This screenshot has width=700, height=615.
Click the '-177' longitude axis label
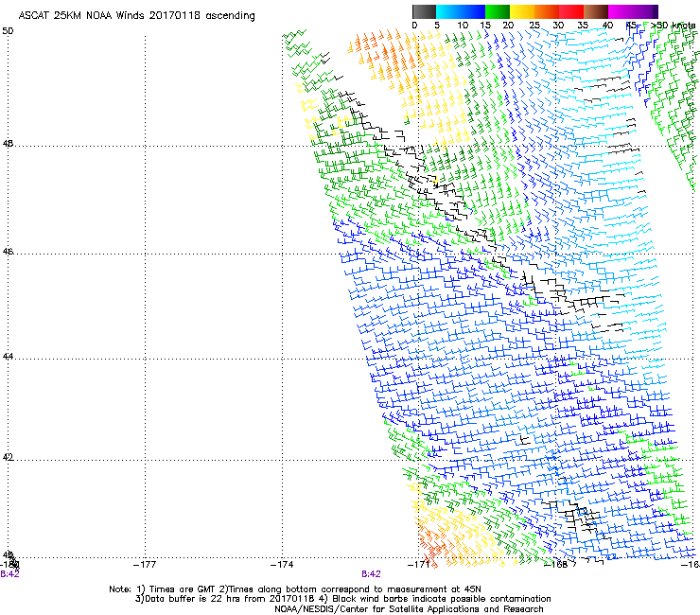145,565
